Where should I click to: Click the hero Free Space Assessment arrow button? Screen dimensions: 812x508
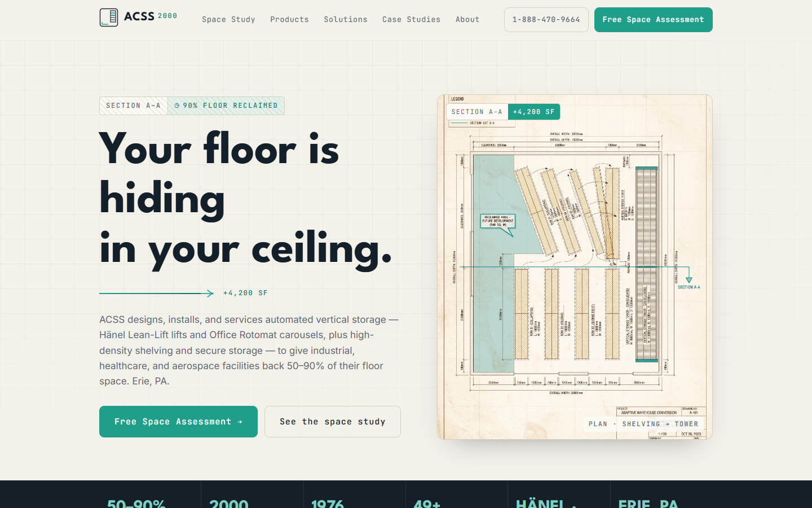(x=178, y=422)
